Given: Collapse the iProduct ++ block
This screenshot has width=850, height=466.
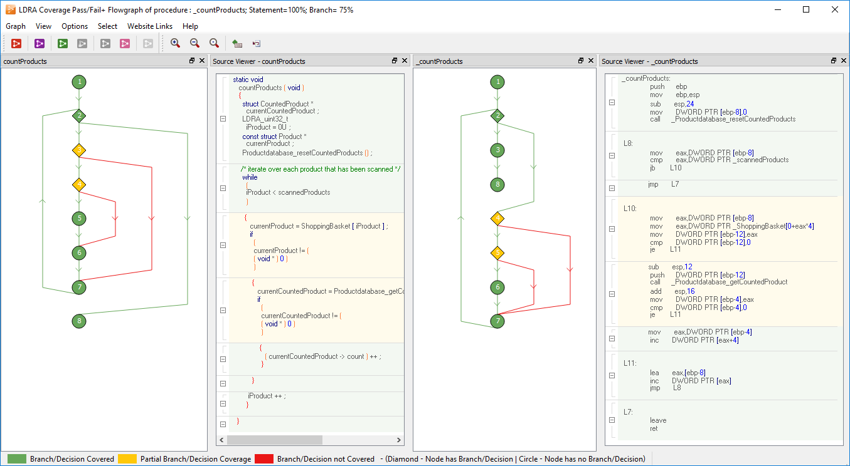Looking at the screenshot, I should [223, 404].
